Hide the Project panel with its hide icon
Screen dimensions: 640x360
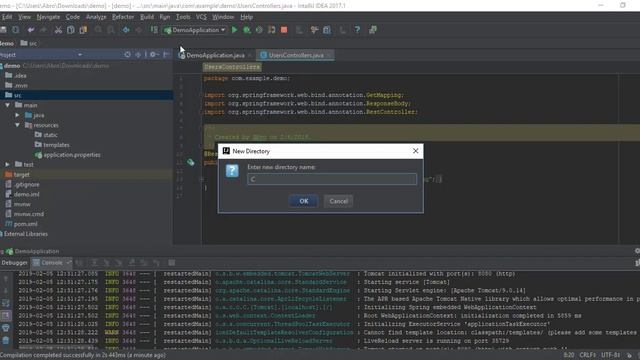166,54
